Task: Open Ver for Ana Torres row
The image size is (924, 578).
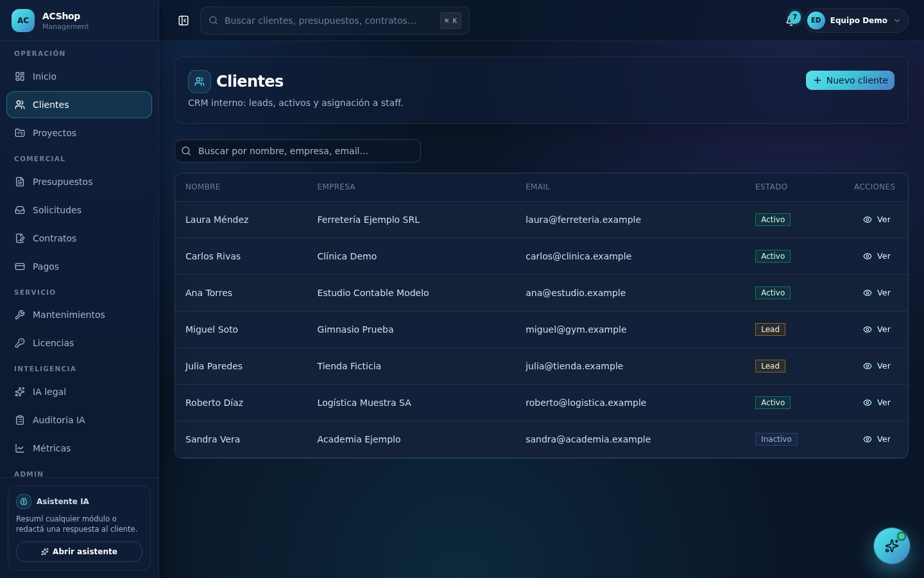Action: click(877, 293)
